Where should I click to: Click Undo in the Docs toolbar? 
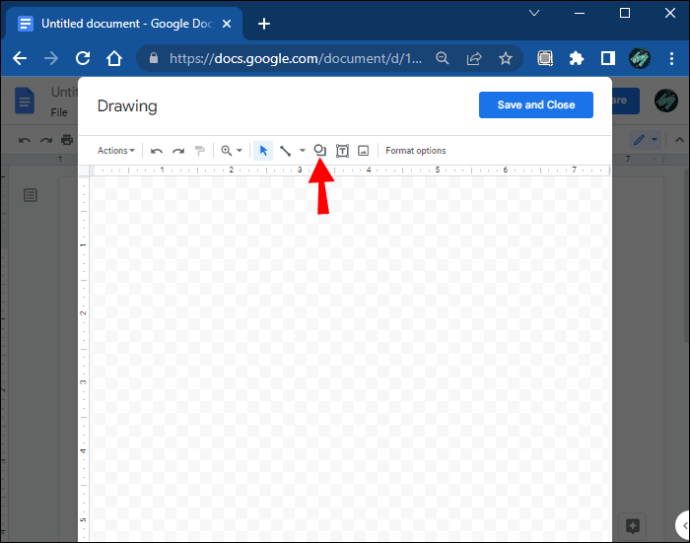pos(25,140)
